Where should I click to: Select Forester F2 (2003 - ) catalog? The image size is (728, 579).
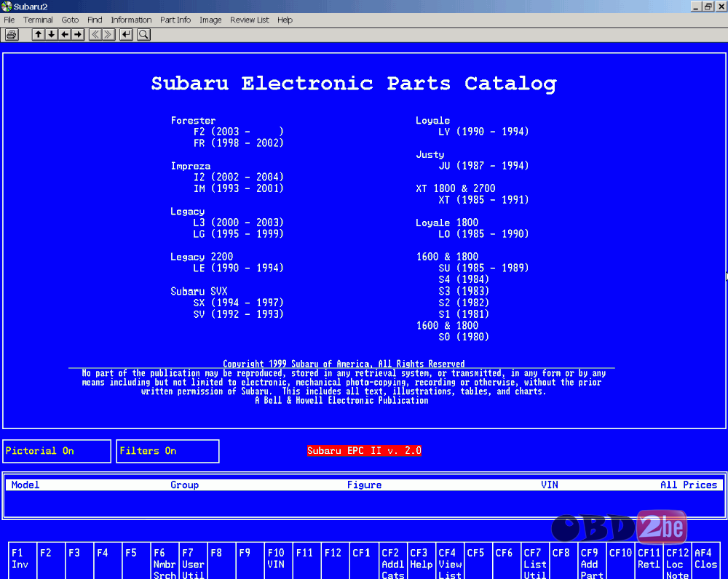[239, 132]
